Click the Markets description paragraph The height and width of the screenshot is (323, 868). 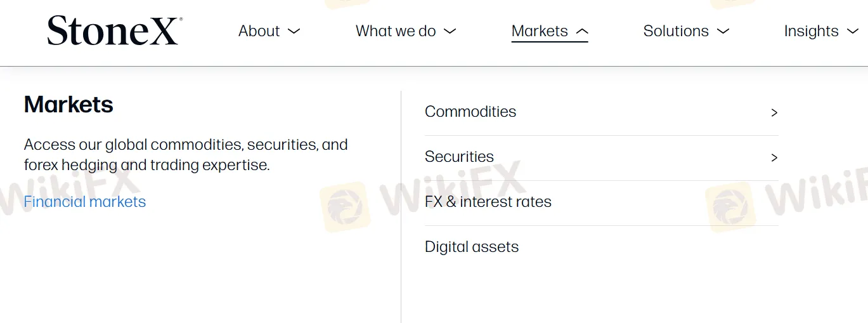[x=186, y=155]
